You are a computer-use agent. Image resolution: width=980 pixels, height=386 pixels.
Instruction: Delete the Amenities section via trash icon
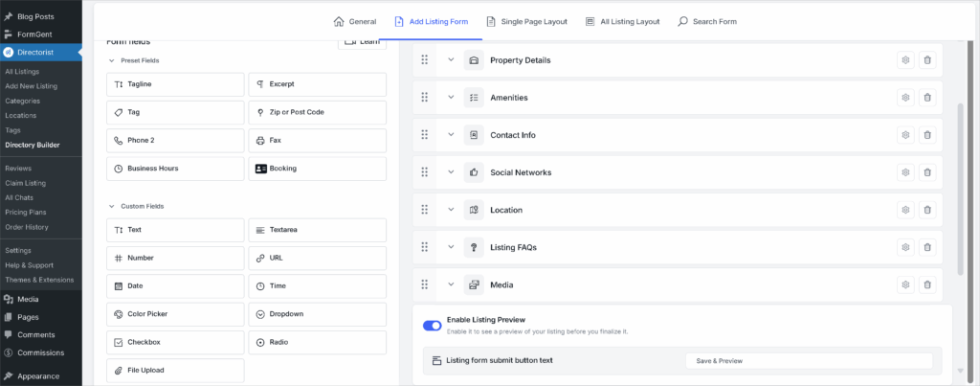pyautogui.click(x=926, y=98)
